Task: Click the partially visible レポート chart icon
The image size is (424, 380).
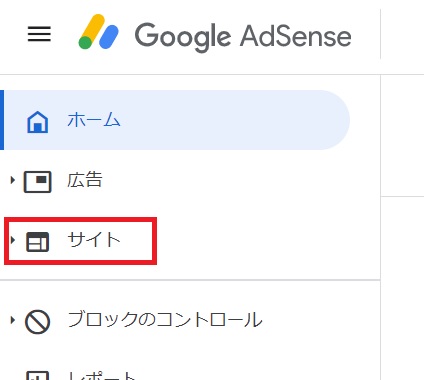Action: tap(37, 375)
